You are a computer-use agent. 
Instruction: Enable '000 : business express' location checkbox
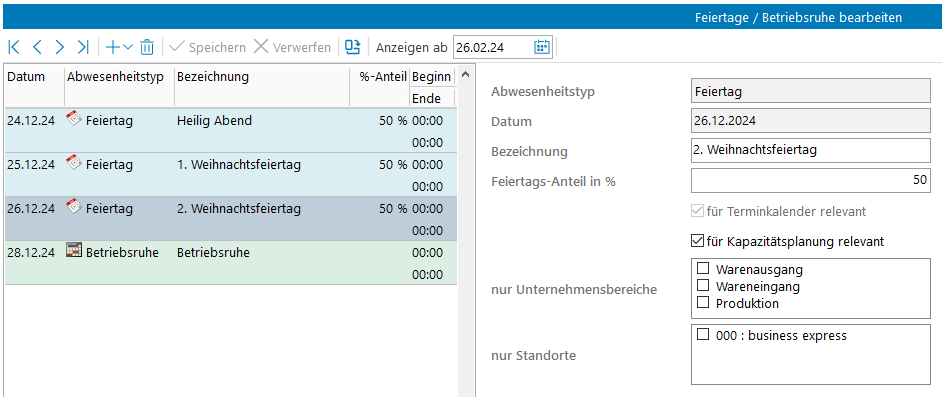pyautogui.click(x=702, y=335)
